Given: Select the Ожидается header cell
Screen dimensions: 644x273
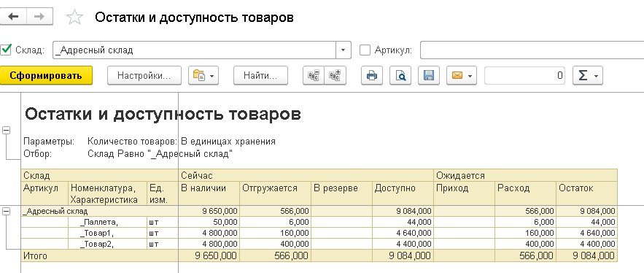Looking at the screenshot, I should pyautogui.click(x=526, y=176).
